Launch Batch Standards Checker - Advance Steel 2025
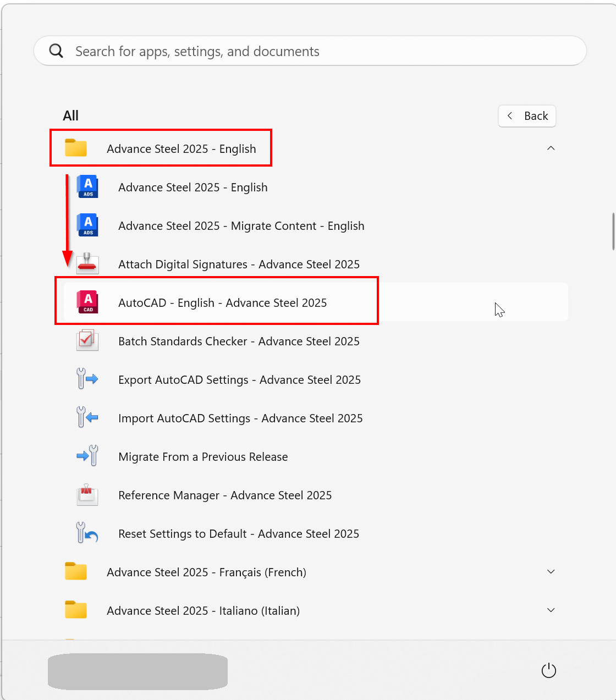Viewport: 616px width, 700px height. coord(239,341)
